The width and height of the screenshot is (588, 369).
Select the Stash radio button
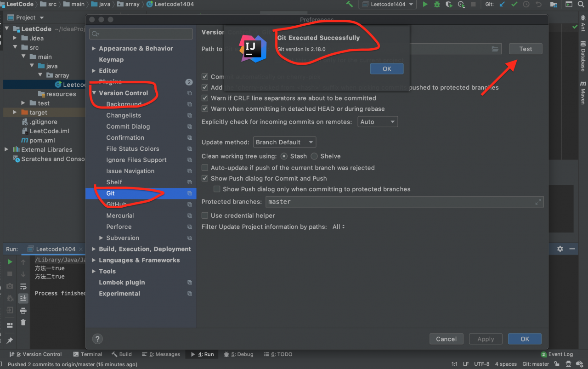coord(284,156)
